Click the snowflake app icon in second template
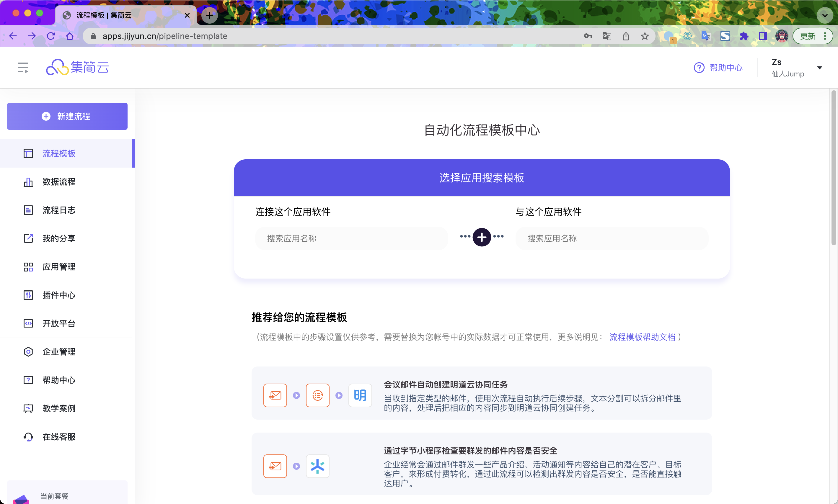 click(x=317, y=466)
